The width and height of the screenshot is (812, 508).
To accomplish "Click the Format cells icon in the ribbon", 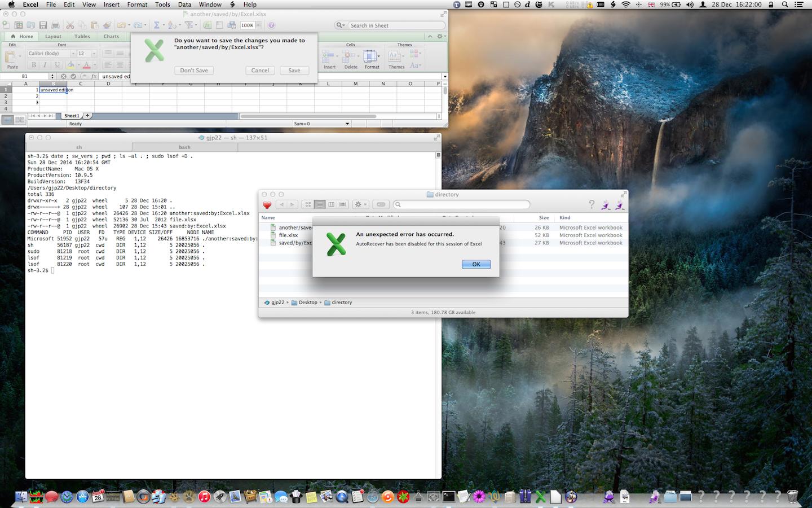I will point(371,56).
